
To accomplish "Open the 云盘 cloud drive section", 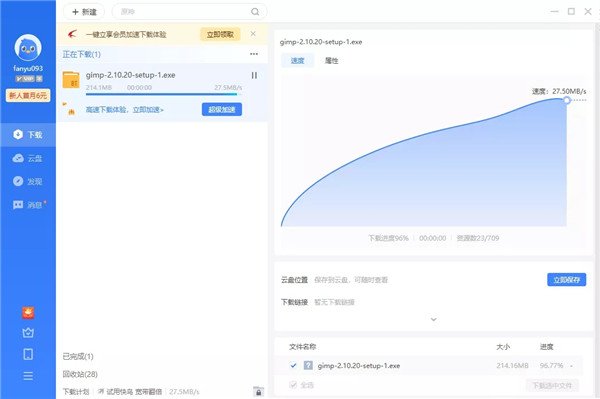I will tap(28, 158).
